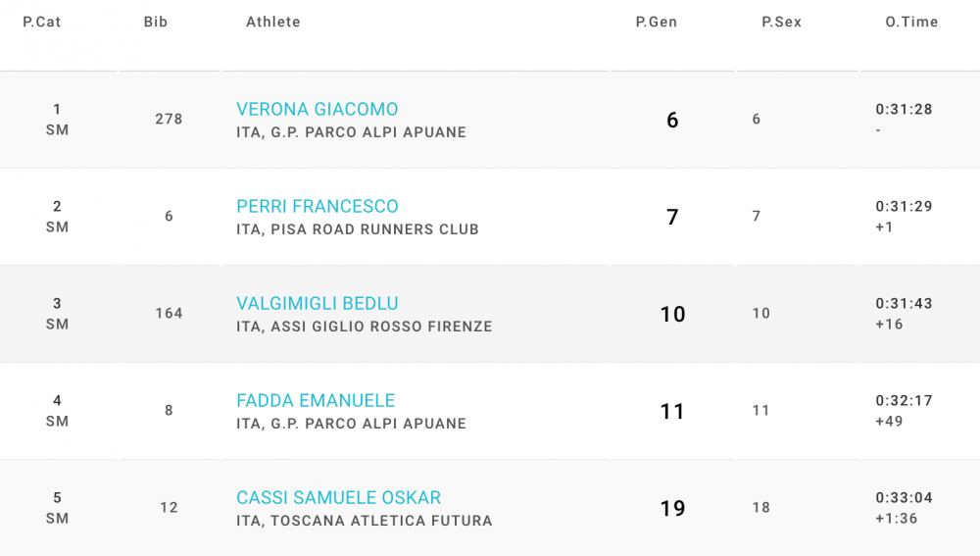Sort by Bib column header

(x=156, y=22)
